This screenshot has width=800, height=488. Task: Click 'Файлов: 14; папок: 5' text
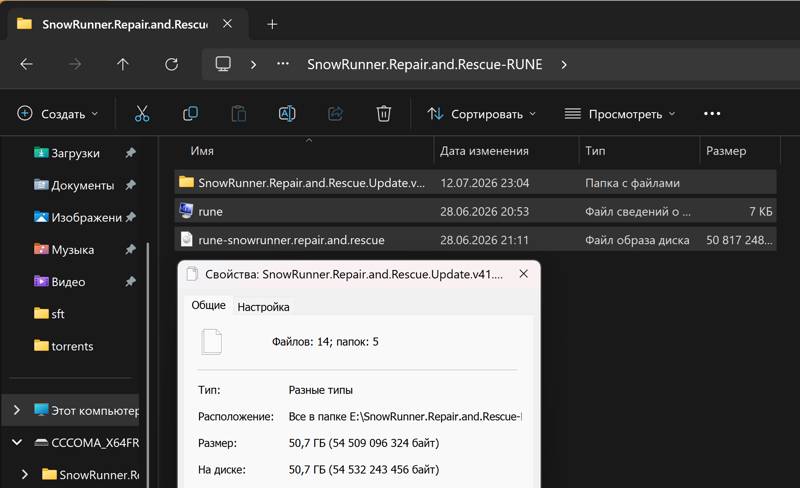[325, 341]
